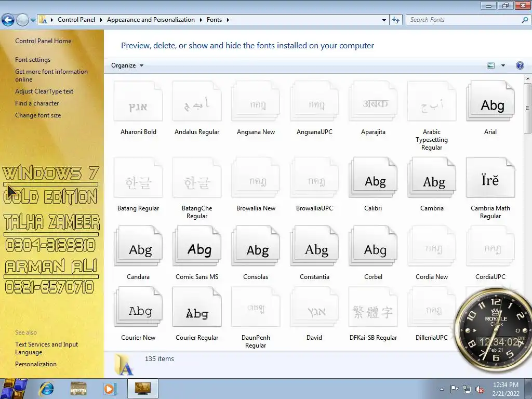Select the Angsana New font icon

coord(256,101)
